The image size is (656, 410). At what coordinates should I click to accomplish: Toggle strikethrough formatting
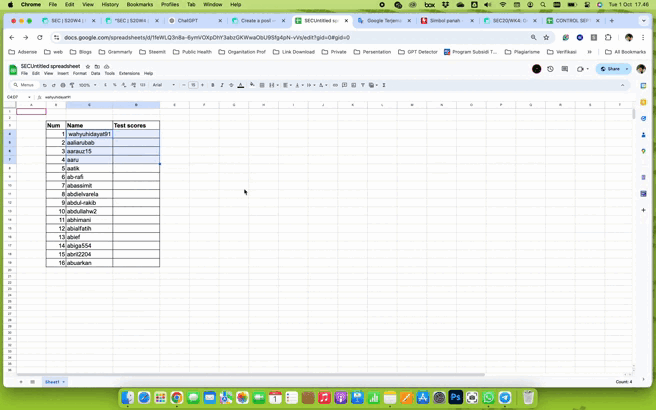tap(231, 85)
